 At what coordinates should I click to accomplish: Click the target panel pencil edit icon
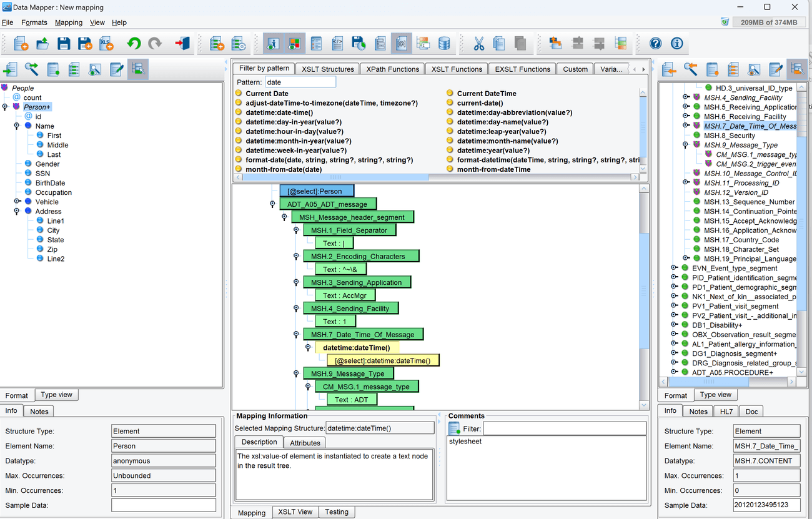pyautogui.click(x=776, y=69)
